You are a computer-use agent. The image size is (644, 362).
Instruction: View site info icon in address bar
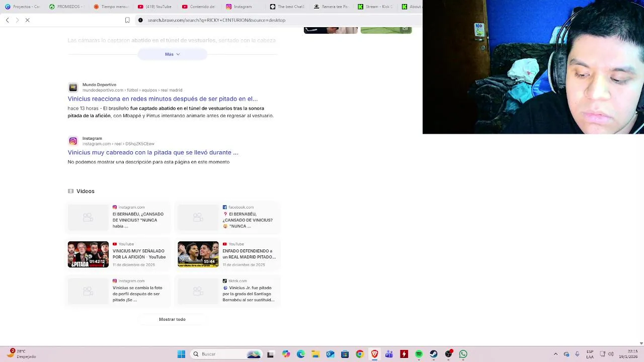pos(140,20)
